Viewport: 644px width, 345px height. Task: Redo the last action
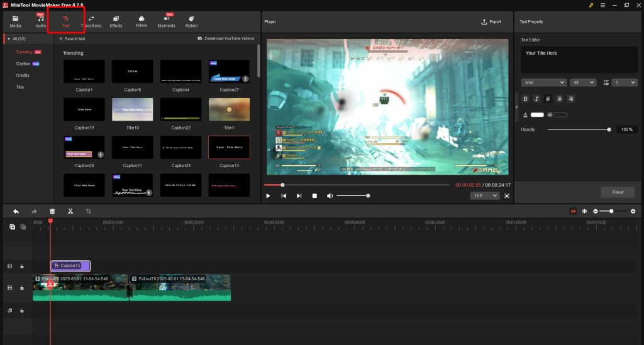tap(34, 211)
